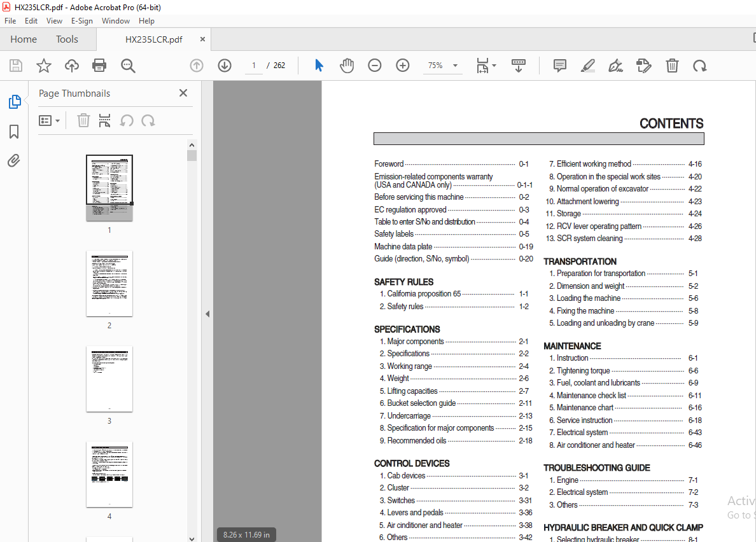This screenshot has width=756, height=542.
Task: Switch to the Home tab
Action: [24, 39]
